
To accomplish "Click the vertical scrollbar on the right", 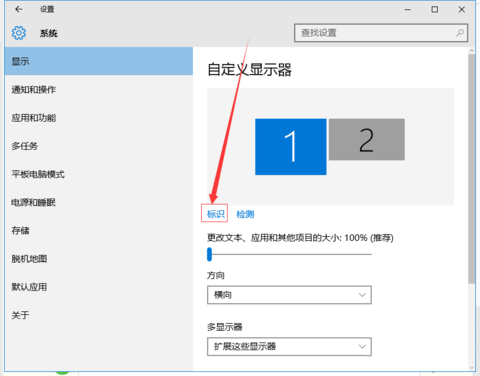I will coord(471,168).
